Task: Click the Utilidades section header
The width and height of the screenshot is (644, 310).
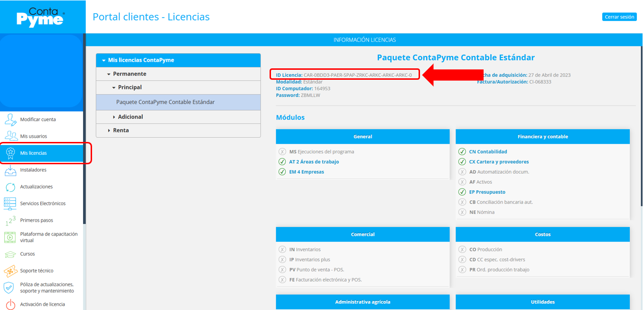Action: tap(543, 302)
